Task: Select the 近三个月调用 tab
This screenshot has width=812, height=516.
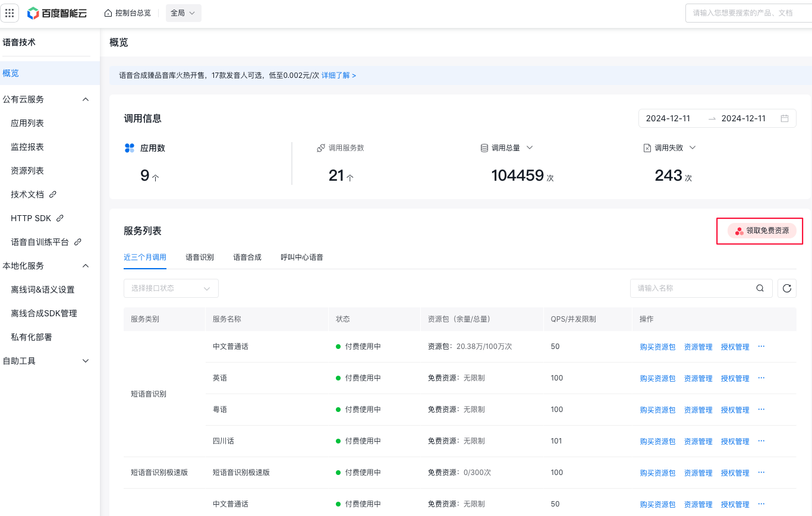Action: [145, 257]
